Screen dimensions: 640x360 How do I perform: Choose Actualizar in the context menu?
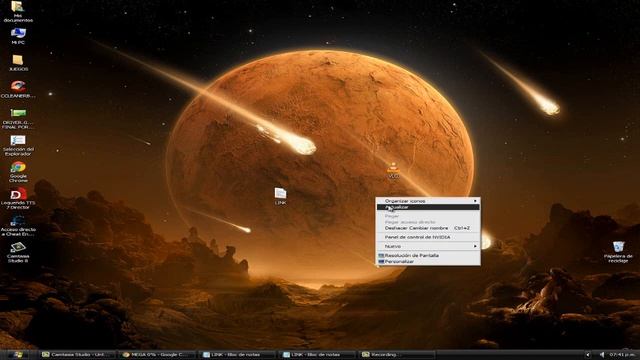(x=428, y=207)
